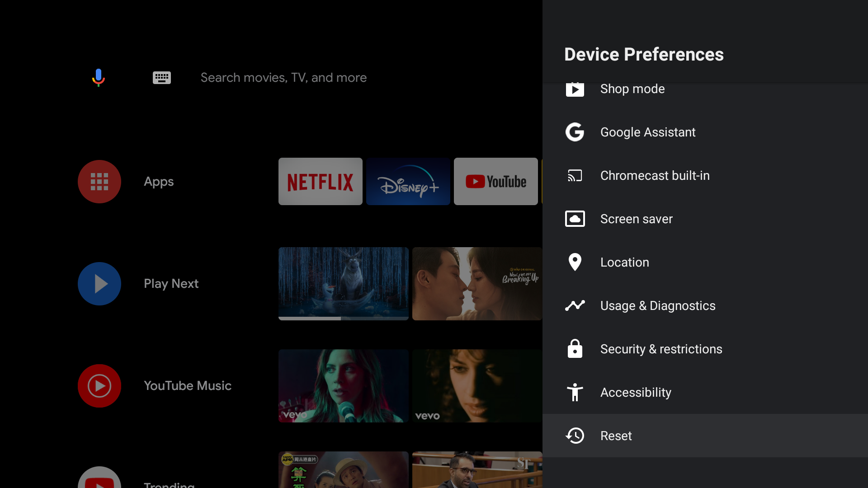Click the Security lock icon
The height and width of the screenshot is (488, 868).
point(575,349)
